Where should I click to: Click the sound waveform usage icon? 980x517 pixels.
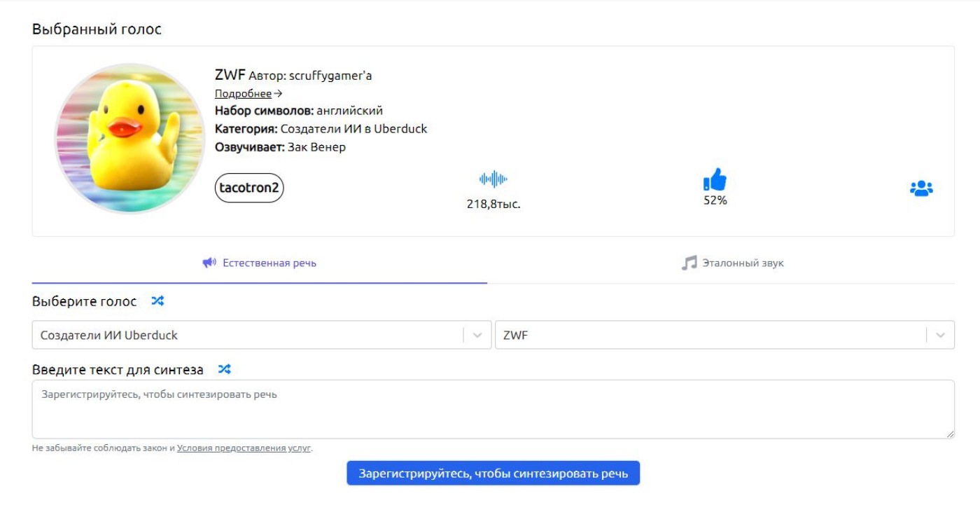click(493, 179)
